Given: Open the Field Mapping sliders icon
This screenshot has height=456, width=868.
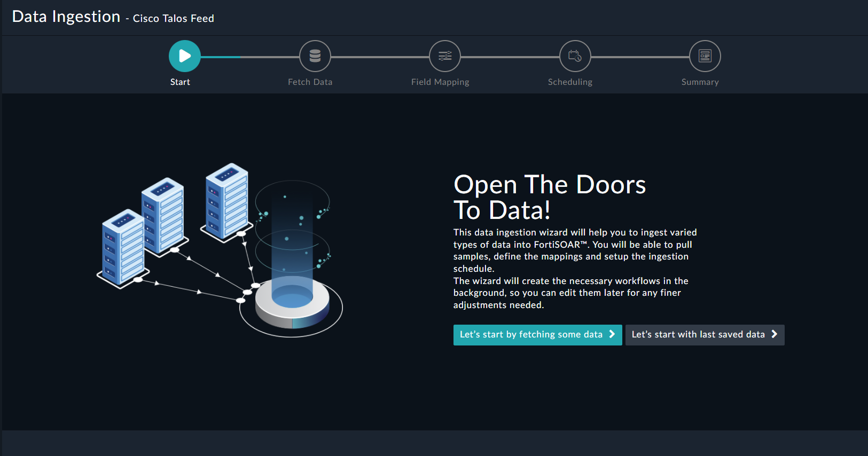Looking at the screenshot, I should 445,56.
